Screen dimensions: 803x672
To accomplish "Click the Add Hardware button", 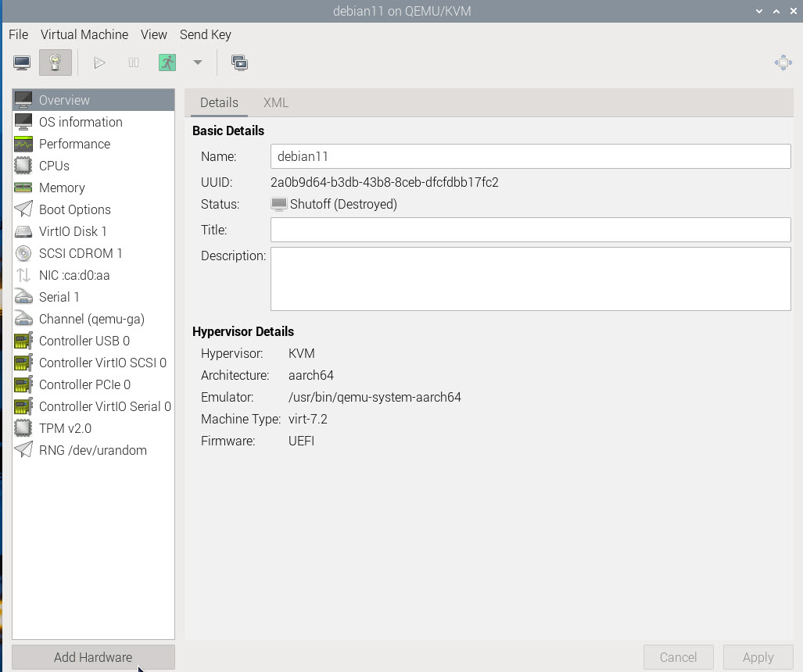I will [x=93, y=657].
